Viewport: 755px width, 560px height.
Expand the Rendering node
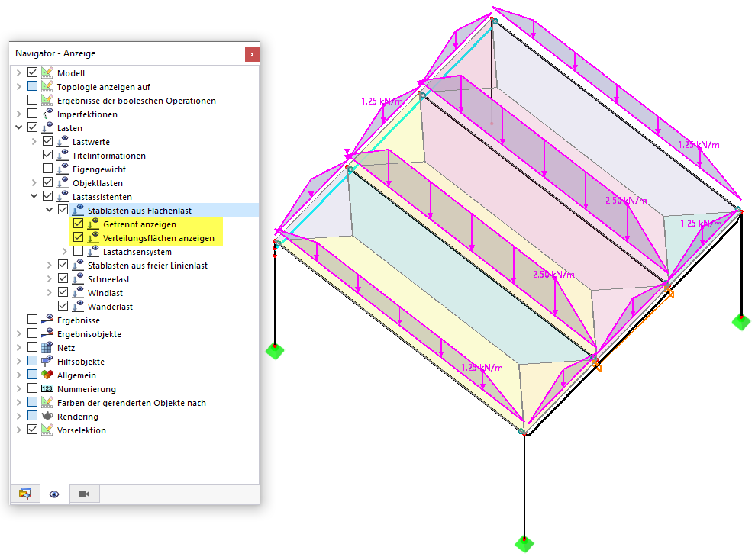[x=19, y=416]
